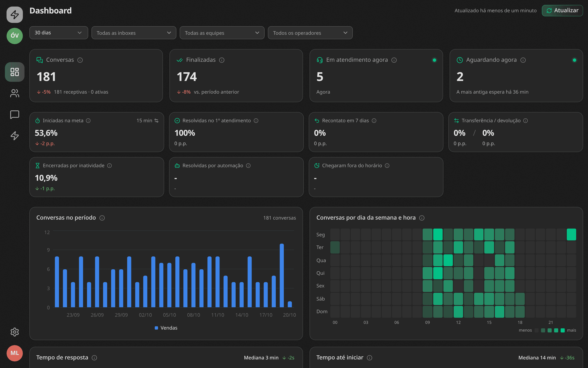Click the 174 Finalizadas value
588x368 pixels.
[187, 77]
